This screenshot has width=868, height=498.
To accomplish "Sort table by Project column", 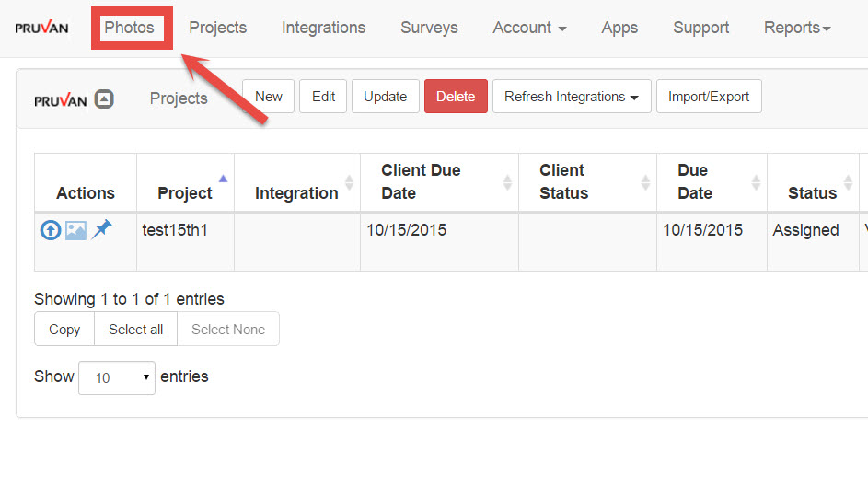I will [x=185, y=192].
